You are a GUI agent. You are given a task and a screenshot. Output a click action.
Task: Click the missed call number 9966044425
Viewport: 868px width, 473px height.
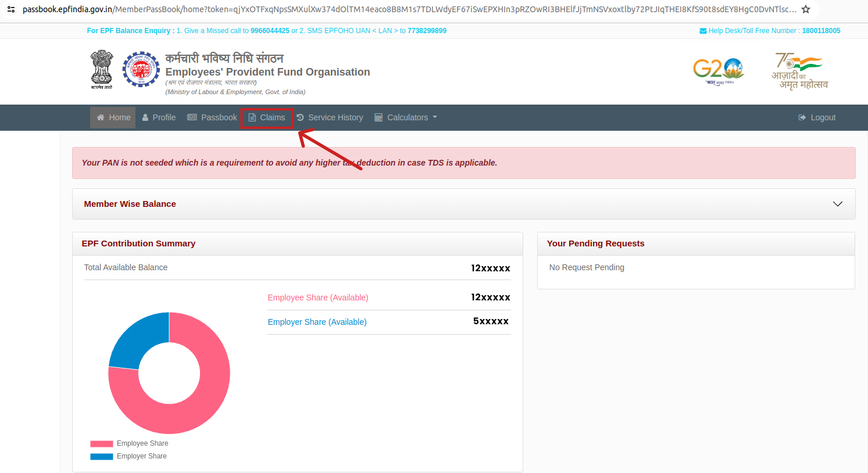point(270,31)
